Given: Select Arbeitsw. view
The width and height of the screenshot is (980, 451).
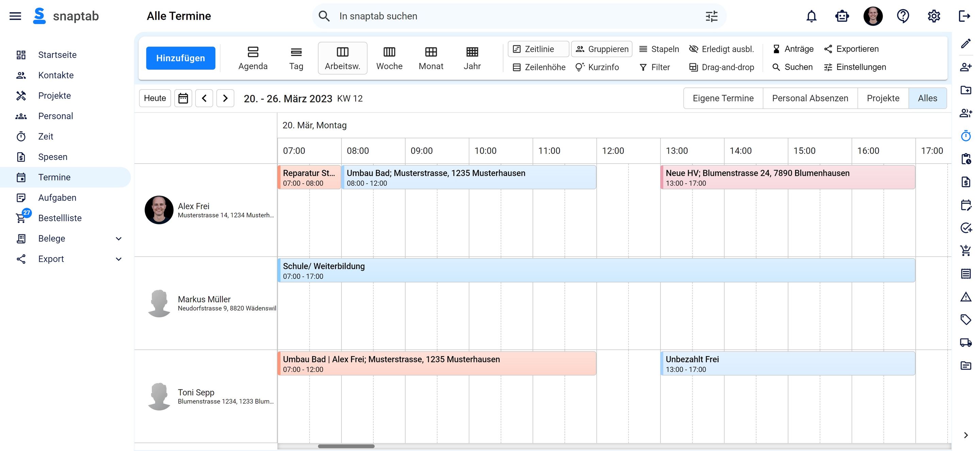Looking at the screenshot, I should [342, 58].
